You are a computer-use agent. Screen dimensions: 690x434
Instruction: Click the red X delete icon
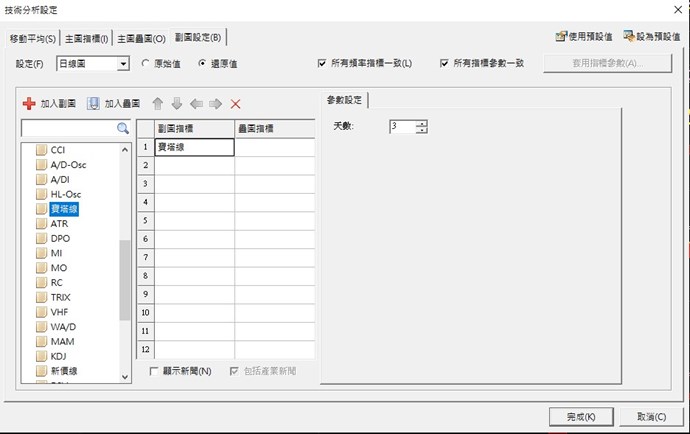coord(235,104)
